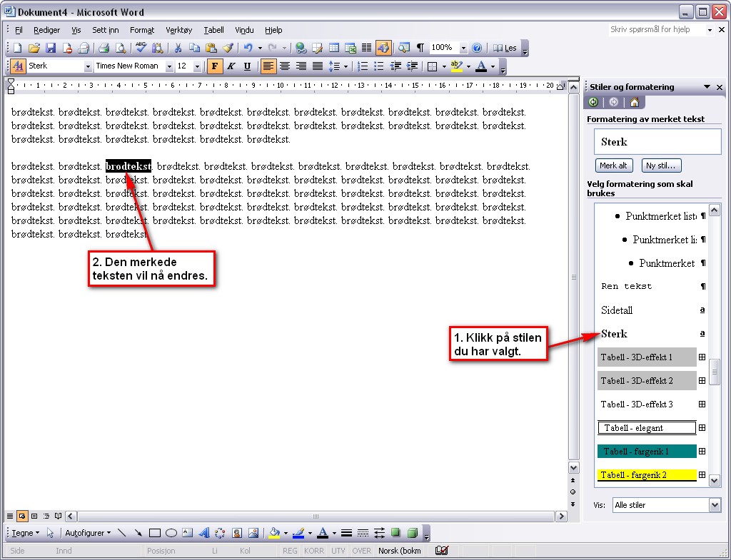Image resolution: width=731 pixels, height=560 pixels.
Task: Click the Merk alt button
Action: click(613, 166)
